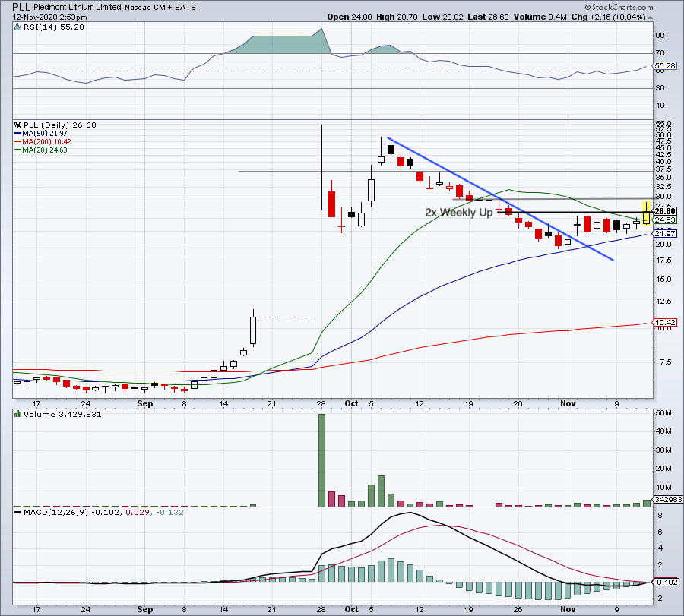Click the Volume 3,429,831 label
Screen dimensions: 684x616
point(62,414)
